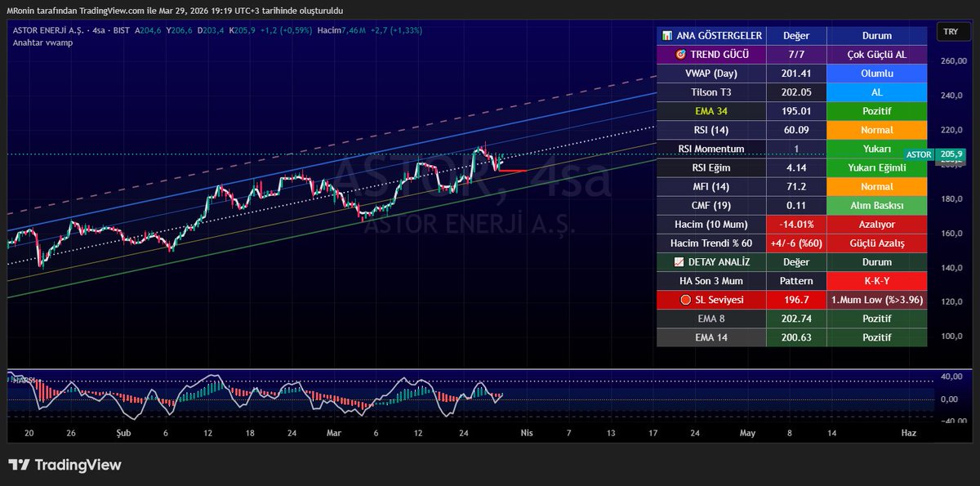The width and height of the screenshot is (980, 486).
Task: Click the VWAP (Day) row label
Action: click(x=711, y=74)
